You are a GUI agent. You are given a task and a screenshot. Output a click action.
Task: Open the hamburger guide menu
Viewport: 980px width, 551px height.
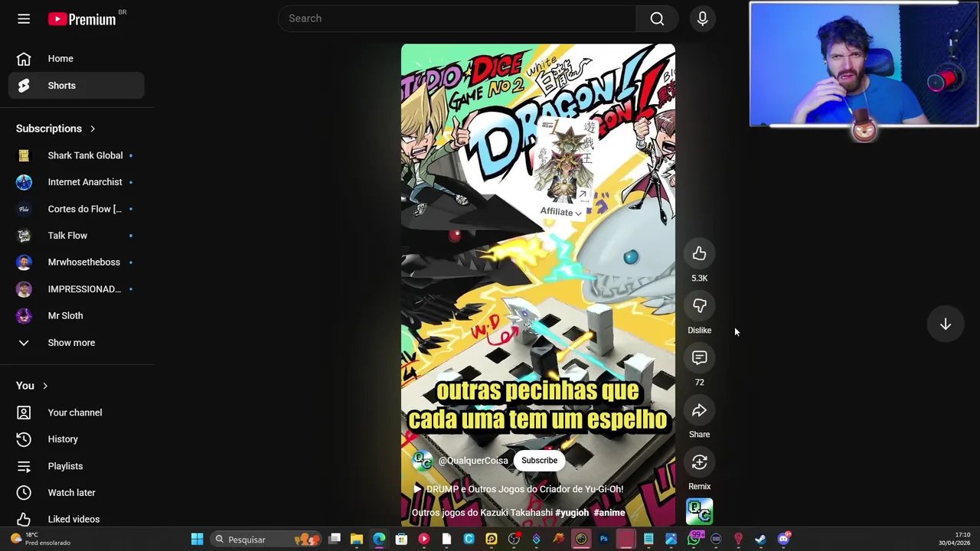coord(24,18)
